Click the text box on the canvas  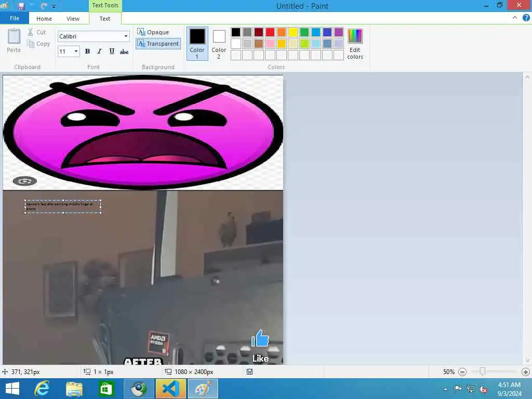63,207
